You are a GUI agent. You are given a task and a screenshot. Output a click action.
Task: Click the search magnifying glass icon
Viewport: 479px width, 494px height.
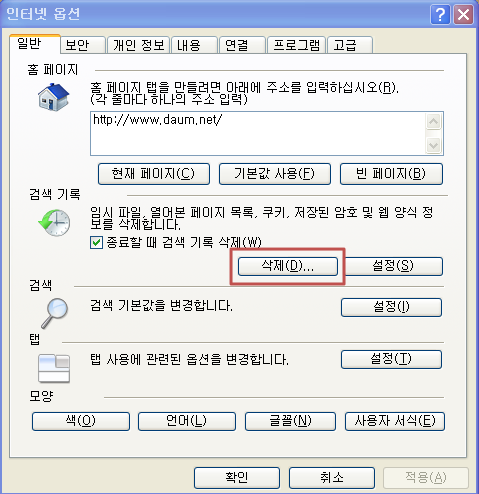tap(55, 313)
